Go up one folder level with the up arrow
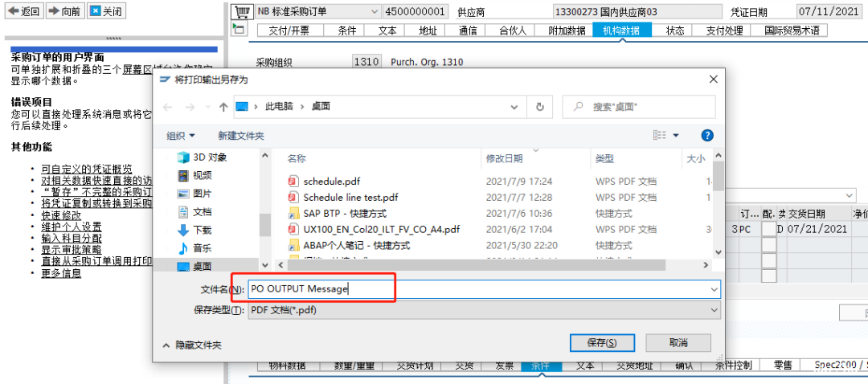The height and width of the screenshot is (384, 868). (x=223, y=107)
